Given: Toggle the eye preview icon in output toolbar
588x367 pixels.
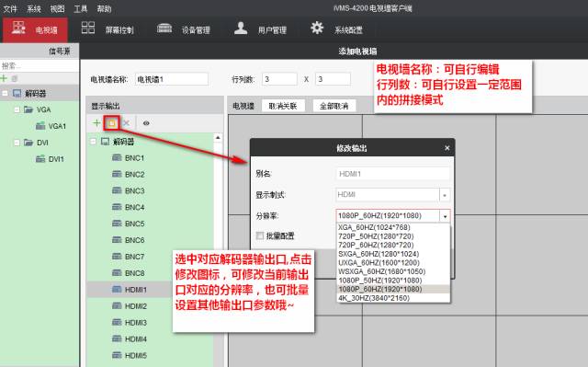Looking at the screenshot, I should tap(146, 122).
